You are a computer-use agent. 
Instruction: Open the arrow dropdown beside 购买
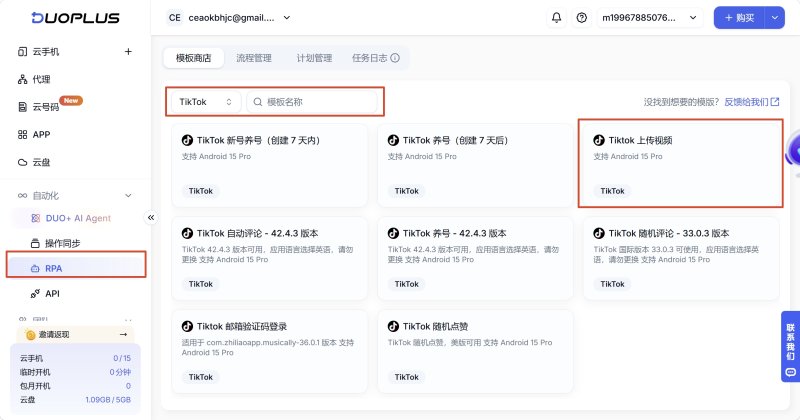tap(774, 18)
